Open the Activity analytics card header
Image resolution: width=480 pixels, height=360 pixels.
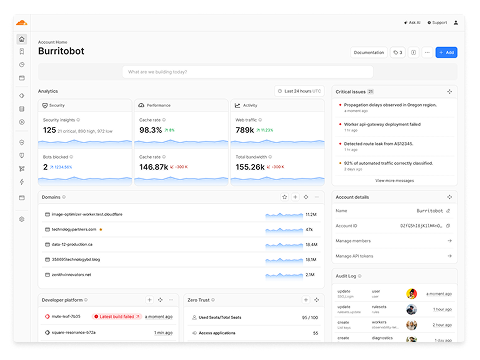[x=277, y=105]
